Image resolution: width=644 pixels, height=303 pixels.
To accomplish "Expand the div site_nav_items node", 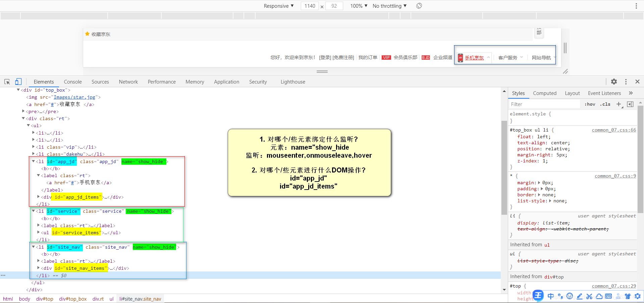I will pyautogui.click(x=39, y=268).
